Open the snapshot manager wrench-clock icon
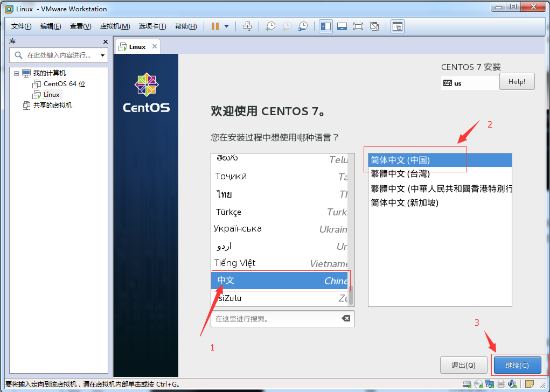550x392 pixels. pos(303,26)
